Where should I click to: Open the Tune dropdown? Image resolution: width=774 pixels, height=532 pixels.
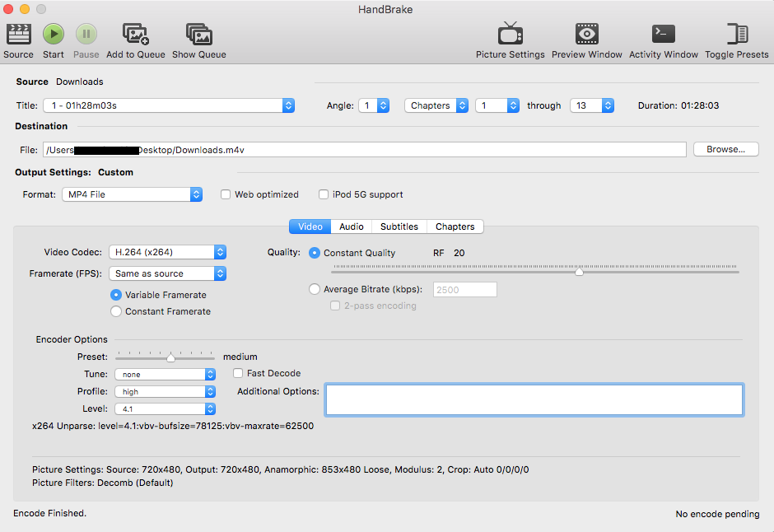click(166, 375)
